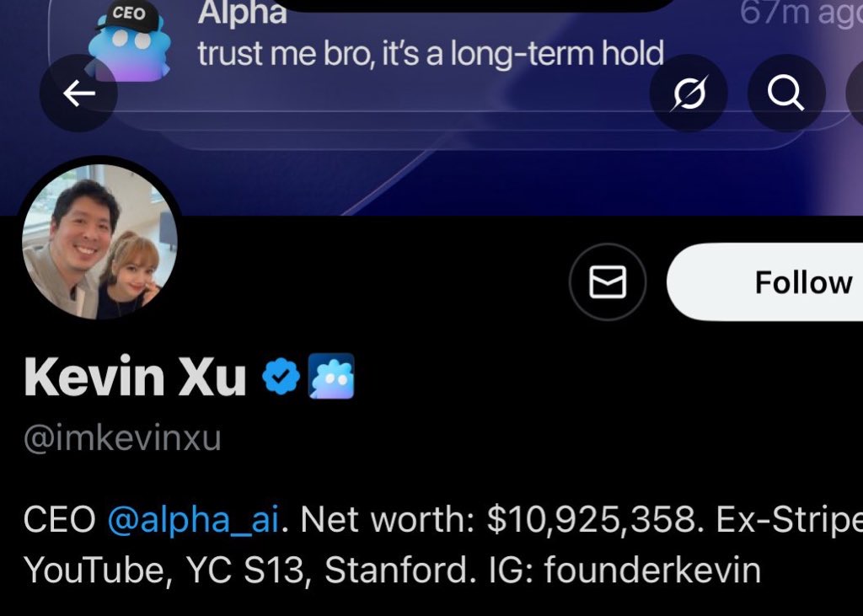Tap the "Alpha" sender name in the banner
Screen dimensions: 863x616
pyautogui.click(x=242, y=12)
